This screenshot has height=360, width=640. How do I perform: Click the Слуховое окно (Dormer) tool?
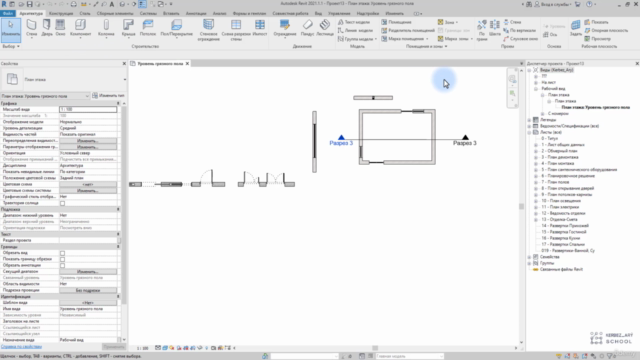[x=520, y=38]
